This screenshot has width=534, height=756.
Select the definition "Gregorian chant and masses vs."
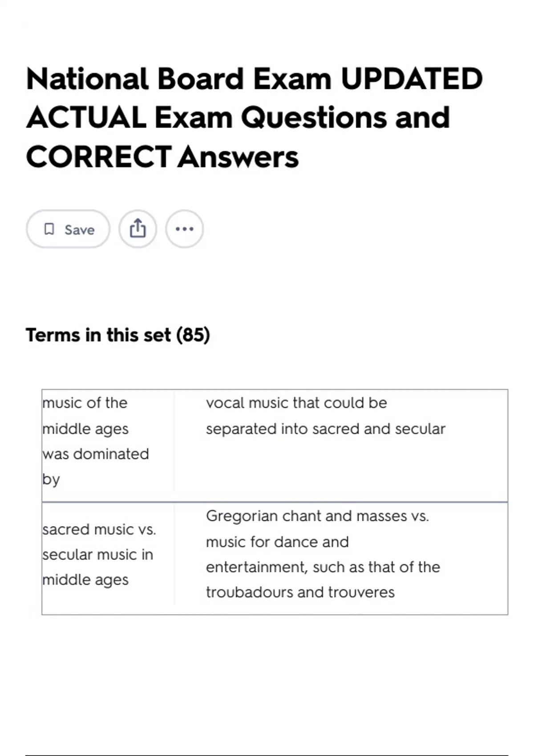[317, 516]
